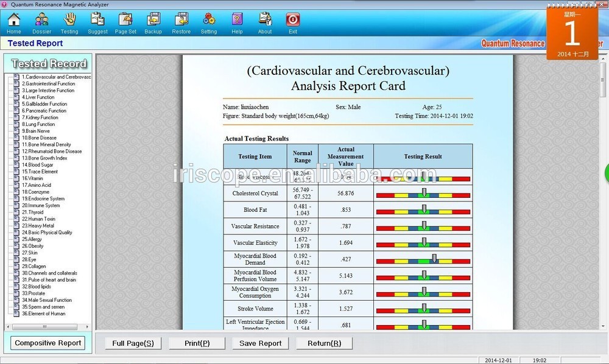The height and width of the screenshot is (364, 609).
Task: Click the Compositive Report button
Action: pyautogui.click(x=48, y=343)
